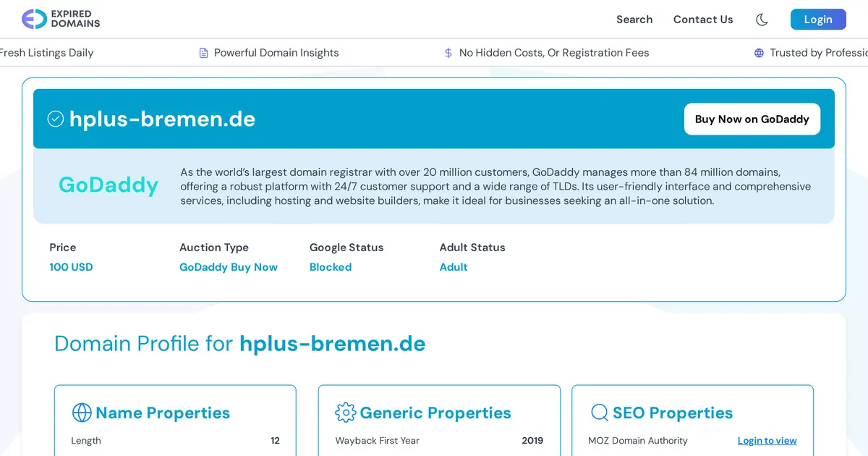Click the Generic Properties heading
This screenshot has width=868, height=456.
click(x=435, y=413)
